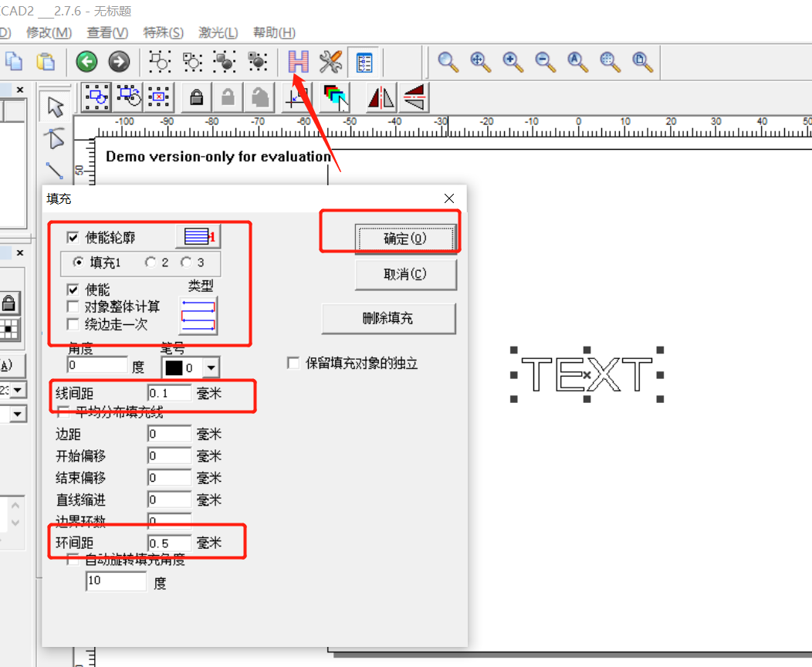Screen dimensions: 812x667
Task: Click the Hatch fill toolbar icon
Action: point(298,62)
